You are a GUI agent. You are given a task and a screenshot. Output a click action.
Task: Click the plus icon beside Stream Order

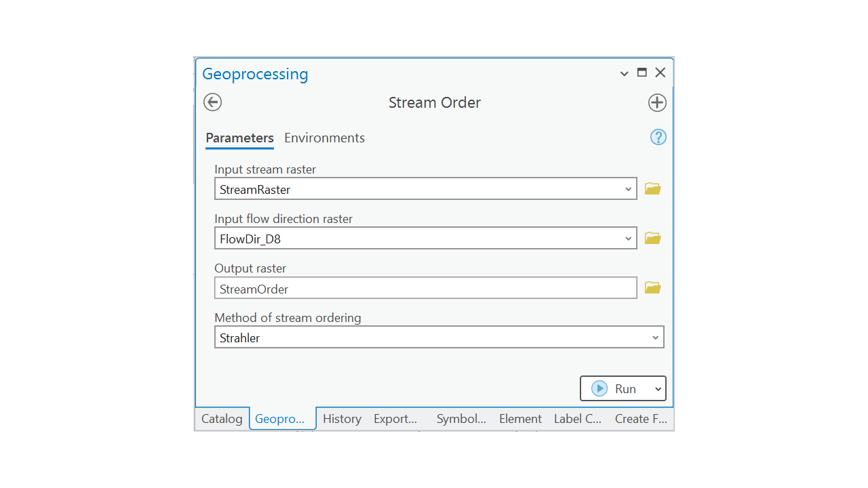pos(657,102)
